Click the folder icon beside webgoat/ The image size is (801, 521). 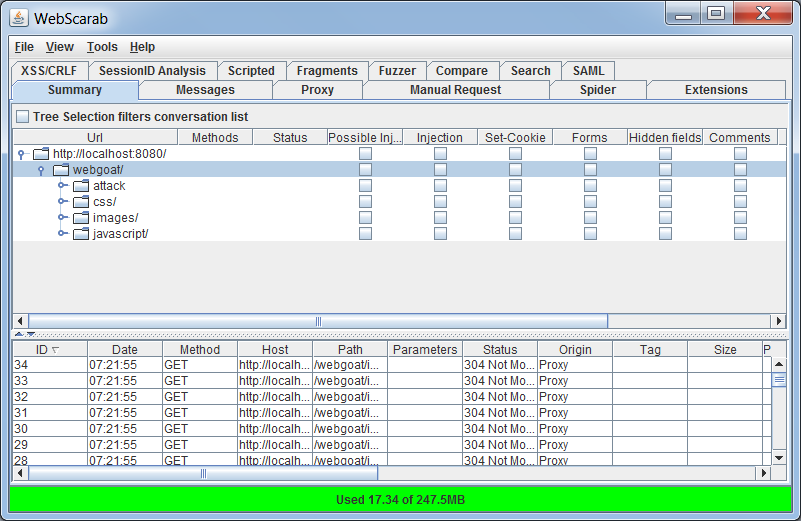click(61, 170)
